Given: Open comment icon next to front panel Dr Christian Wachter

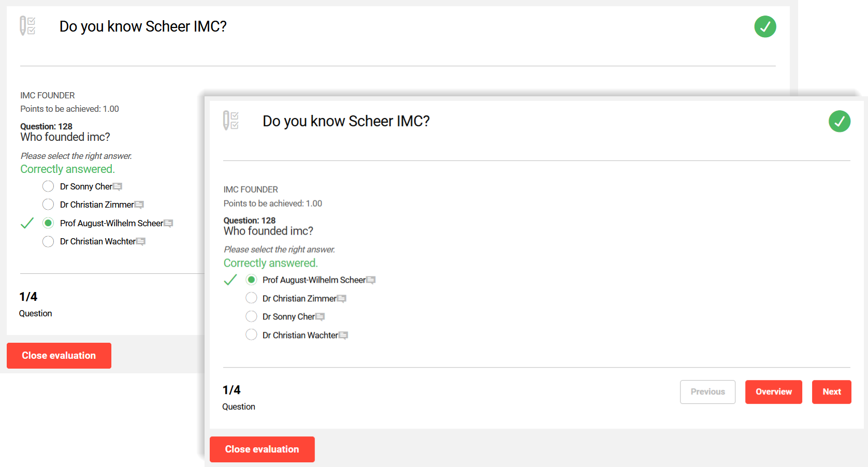Looking at the screenshot, I should pos(343,335).
